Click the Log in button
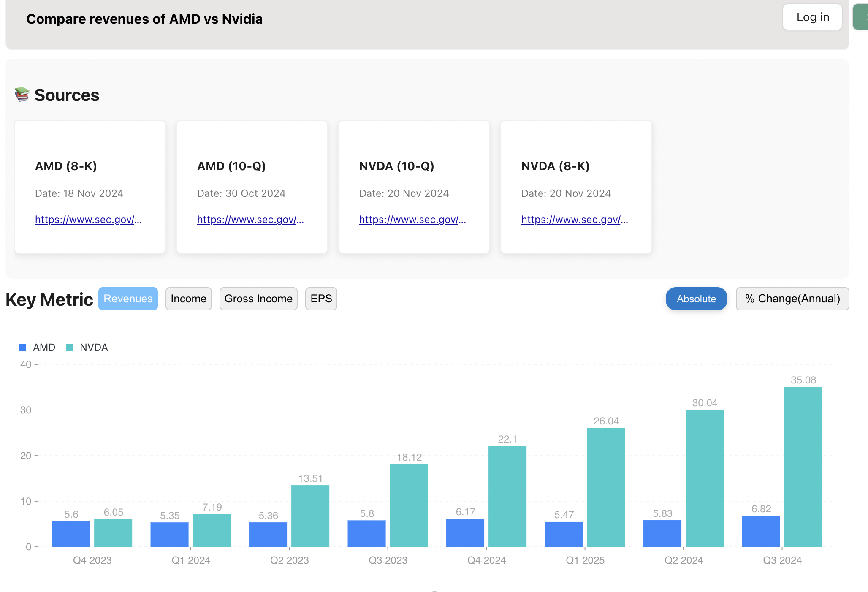Image resolution: width=868 pixels, height=592 pixels. point(812,17)
